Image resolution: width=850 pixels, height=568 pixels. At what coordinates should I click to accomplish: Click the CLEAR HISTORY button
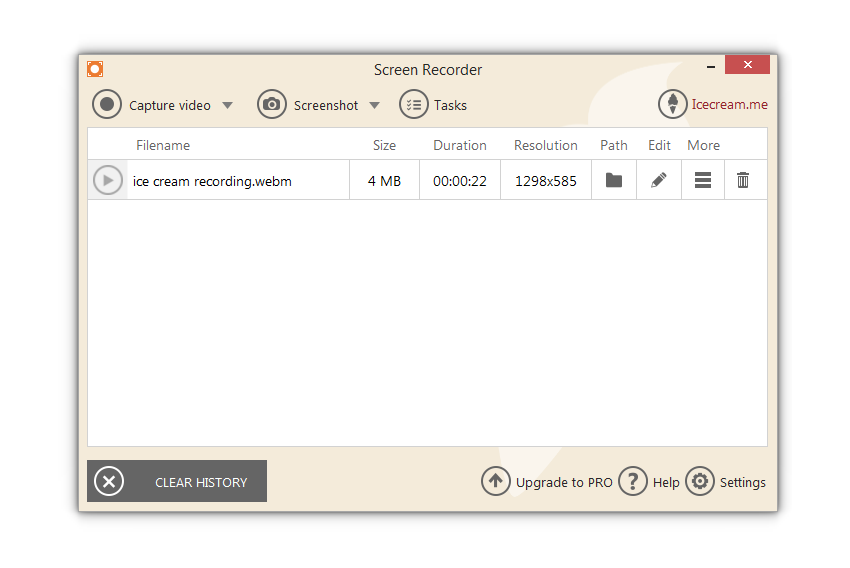coord(177,481)
